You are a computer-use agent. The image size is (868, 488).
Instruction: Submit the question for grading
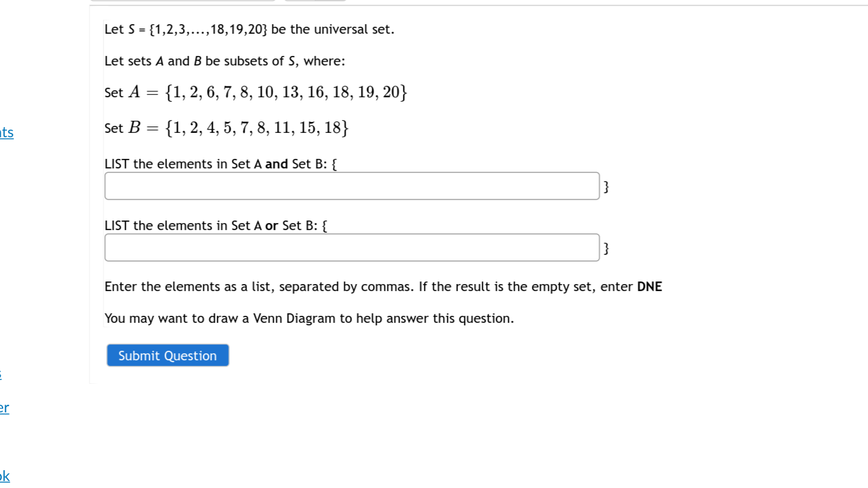(x=167, y=355)
